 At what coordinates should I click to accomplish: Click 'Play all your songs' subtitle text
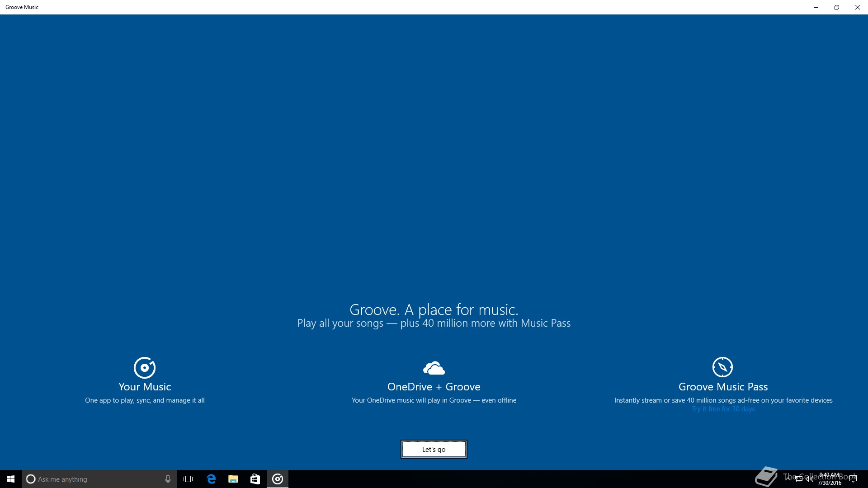[340, 323]
